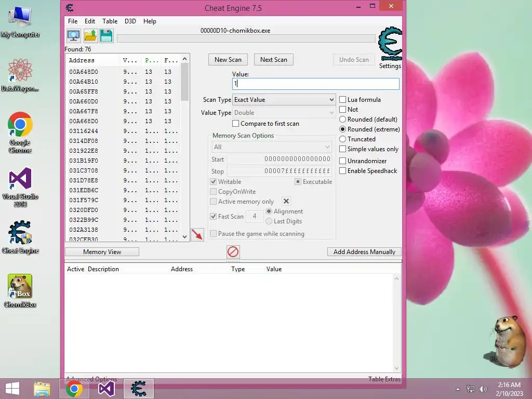532x399 pixels.
Task: Switch to Visual Studio in the taskbar
Action: [106, 389]
